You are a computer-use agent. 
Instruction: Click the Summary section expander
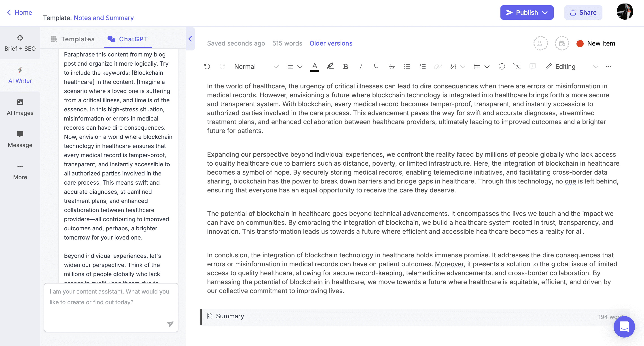(x=230, y=316)
